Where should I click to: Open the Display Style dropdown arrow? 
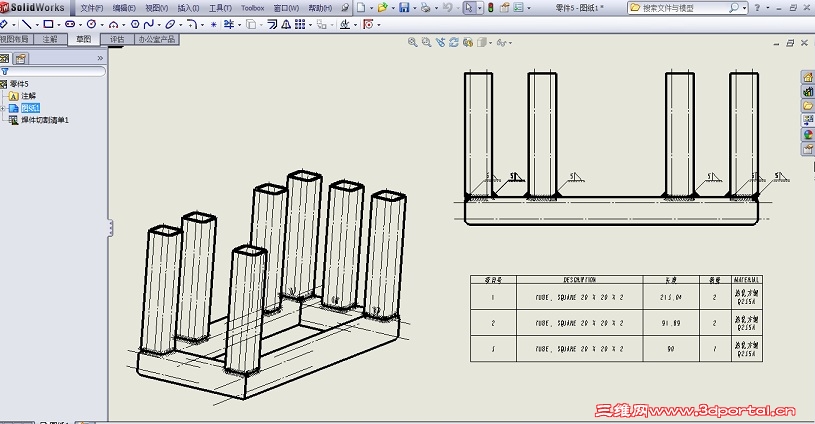(491, 43)
